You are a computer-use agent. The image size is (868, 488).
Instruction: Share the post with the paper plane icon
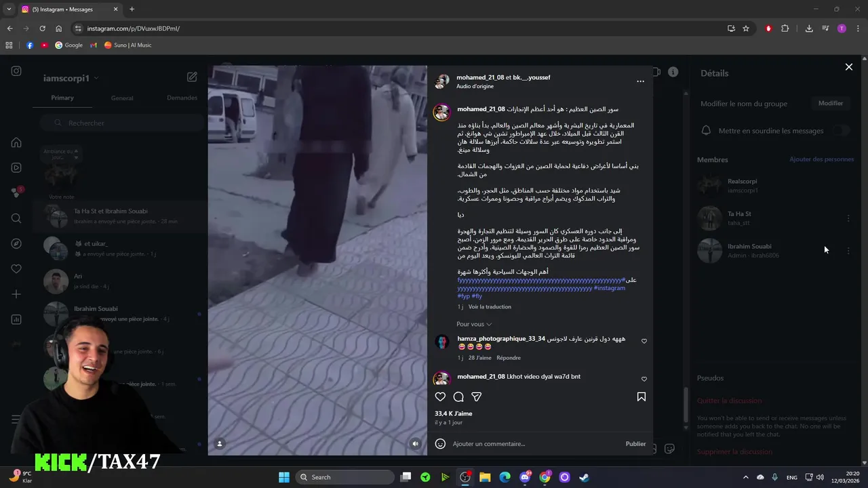[x=476, y=396]
